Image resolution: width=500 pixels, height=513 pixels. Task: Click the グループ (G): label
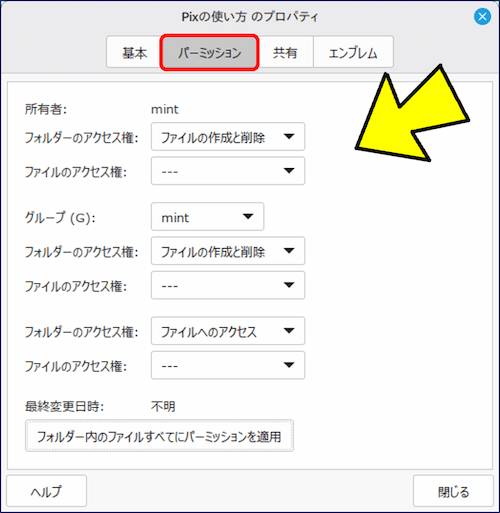coord(60,218)
